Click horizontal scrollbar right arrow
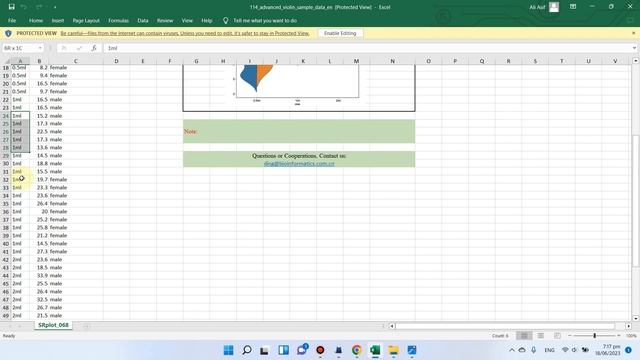This screenshot has height=360, width=640. point(629,326)
